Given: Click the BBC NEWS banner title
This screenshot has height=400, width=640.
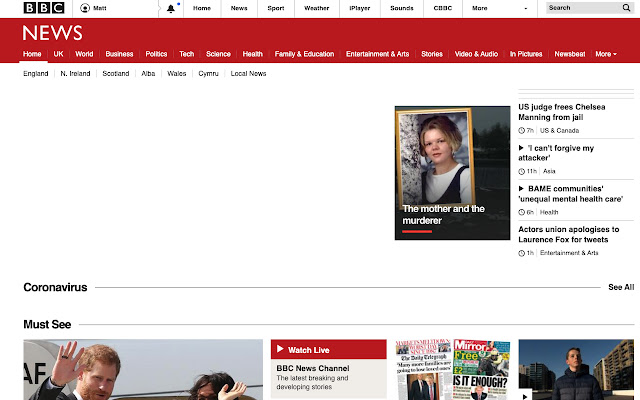Looking at the screenshot, I should [x=52, y=33].
